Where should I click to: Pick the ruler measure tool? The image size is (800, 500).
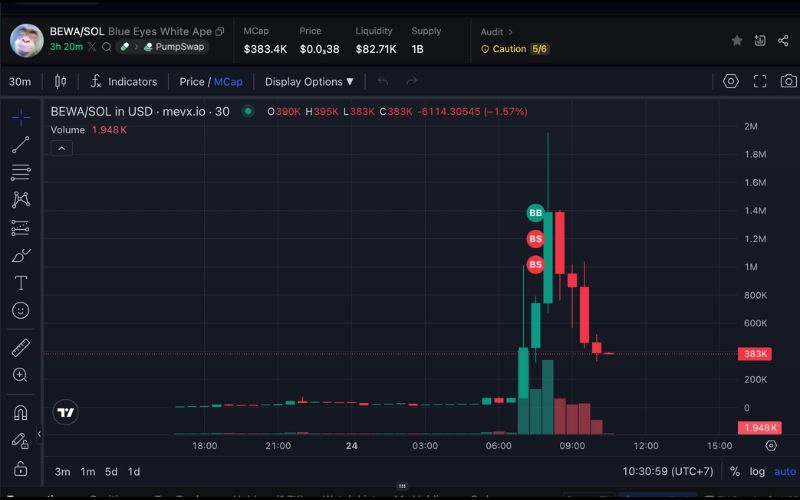click(x=20, y=348)
